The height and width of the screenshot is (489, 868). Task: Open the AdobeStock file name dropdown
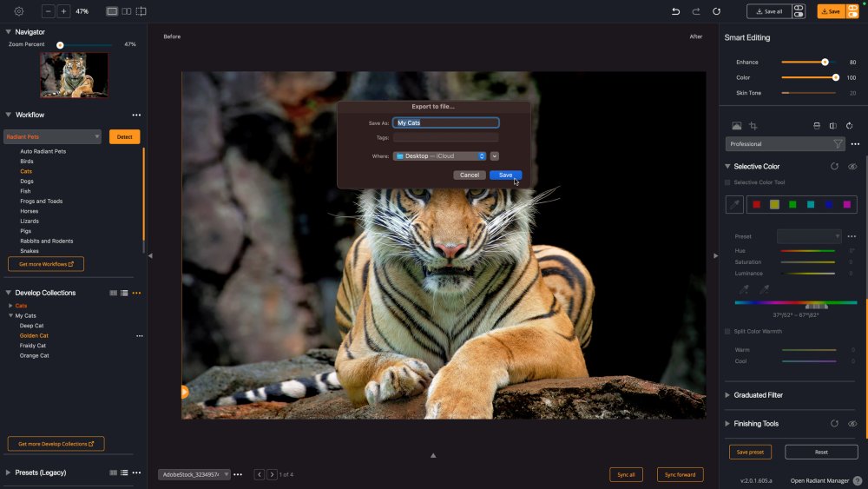(x=194, y=474)
